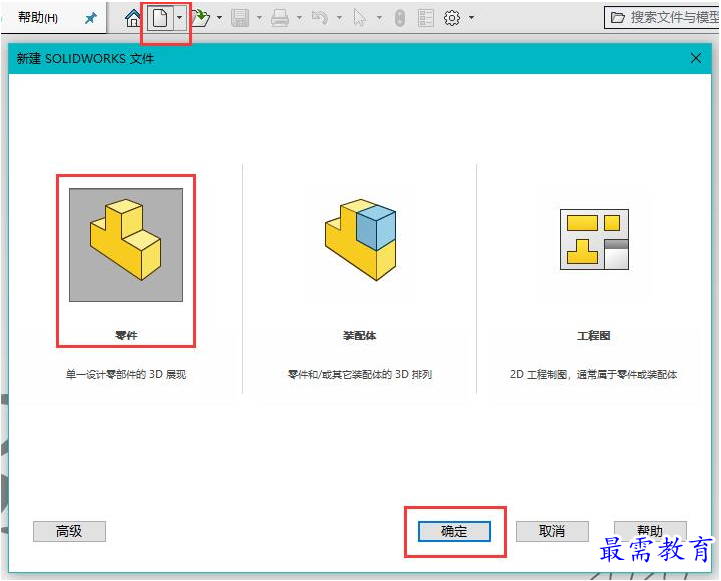This screenshot has width=721, height=581.
Task: Open the File Properties list icon
Action: pos(426,18)
